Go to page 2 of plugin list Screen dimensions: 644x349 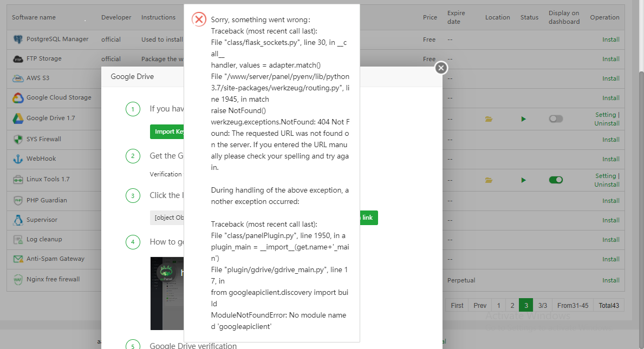pos(512,305)
